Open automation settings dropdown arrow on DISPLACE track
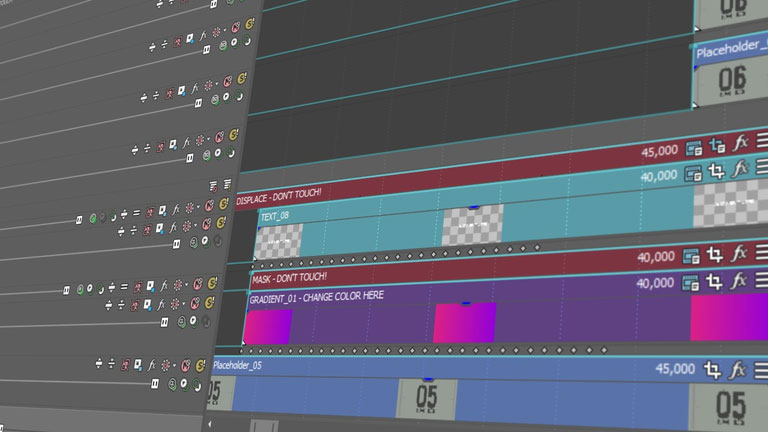Screen dimensions: 768x432 (x=198, y=207)
